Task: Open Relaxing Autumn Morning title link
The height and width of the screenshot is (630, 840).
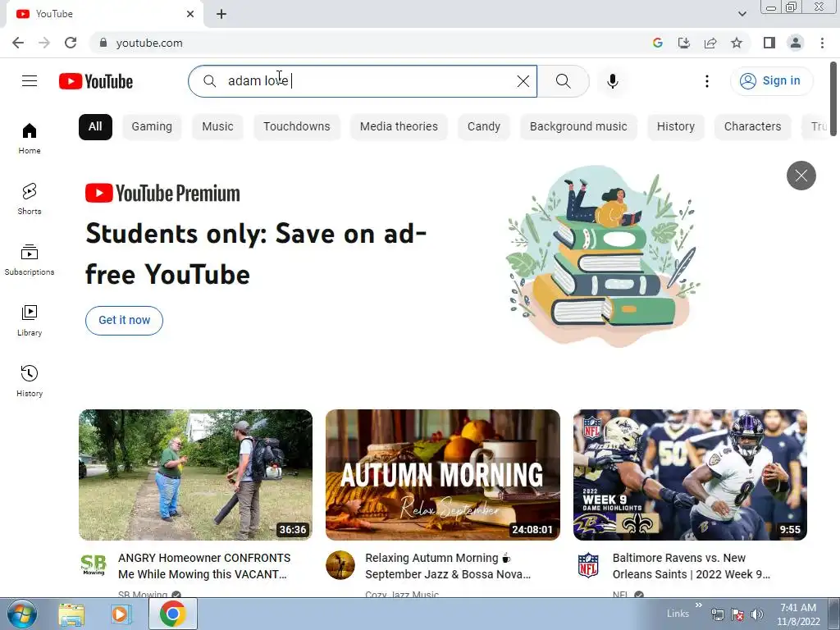Action: [448, 566]
